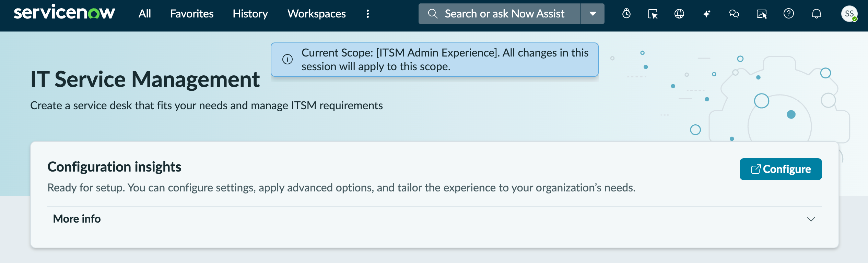Click the window-with-cursor picker icon

653,14
